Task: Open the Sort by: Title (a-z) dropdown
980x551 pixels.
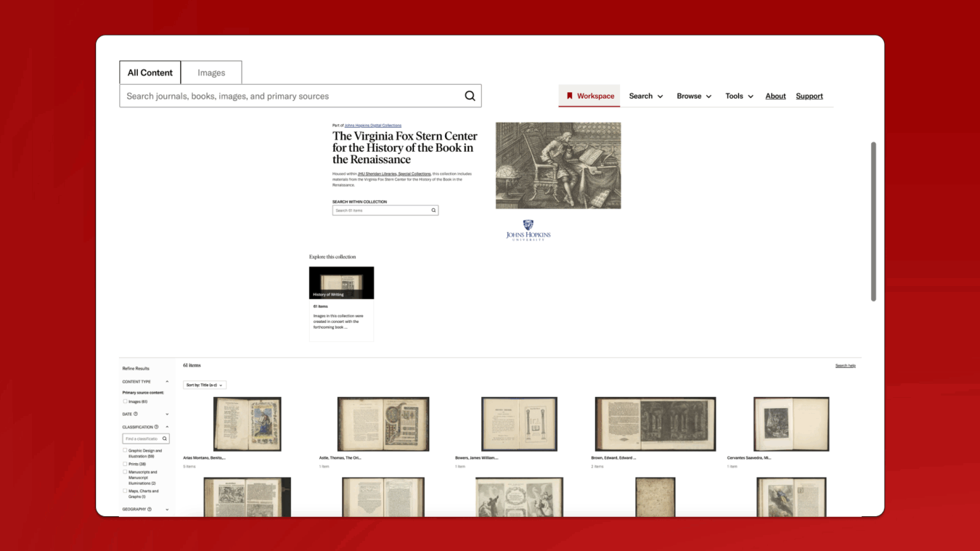Action: point(205,385)
